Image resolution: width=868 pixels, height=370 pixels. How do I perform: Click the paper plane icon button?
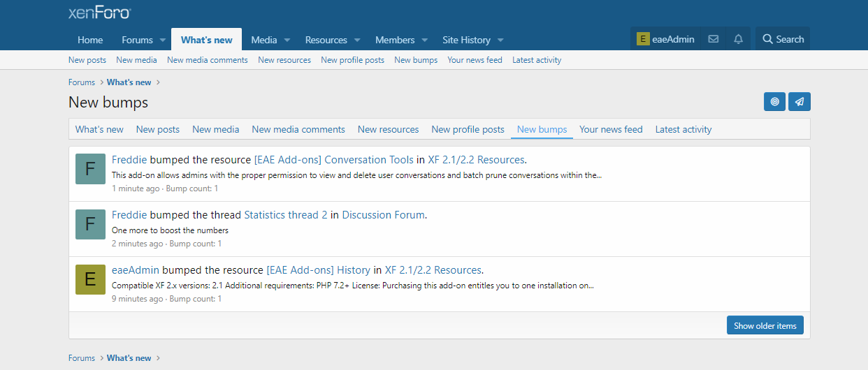[x=800, y=102]
